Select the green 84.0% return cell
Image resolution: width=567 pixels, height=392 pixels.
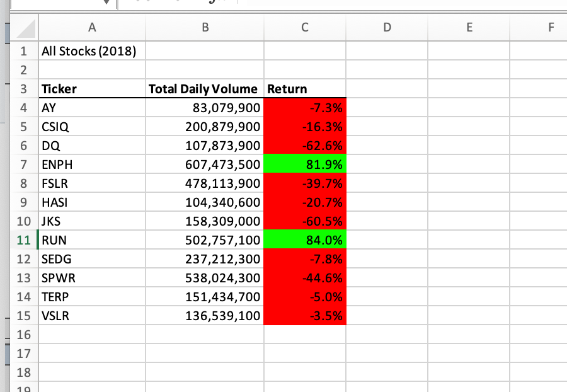tap(305, 239)
